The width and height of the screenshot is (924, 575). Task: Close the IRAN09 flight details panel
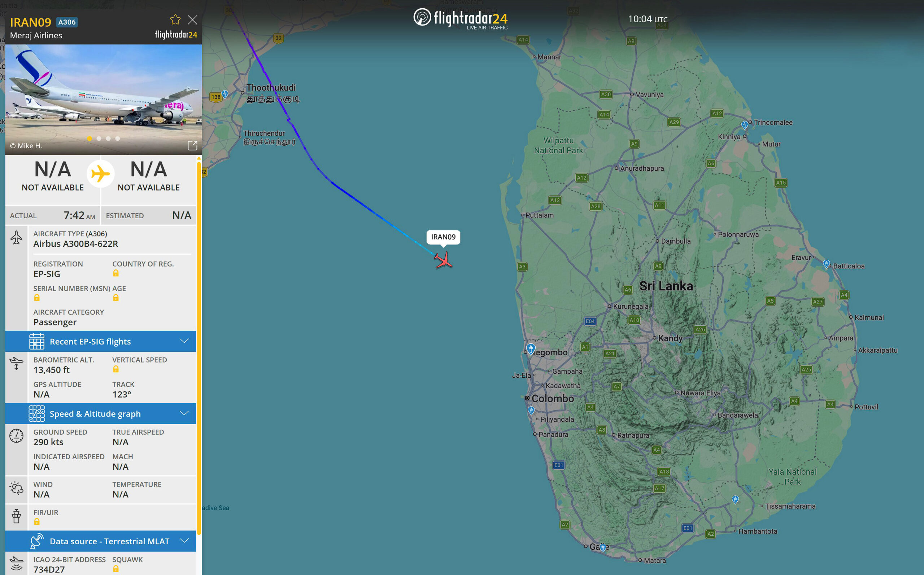click(x=192, y=20)
